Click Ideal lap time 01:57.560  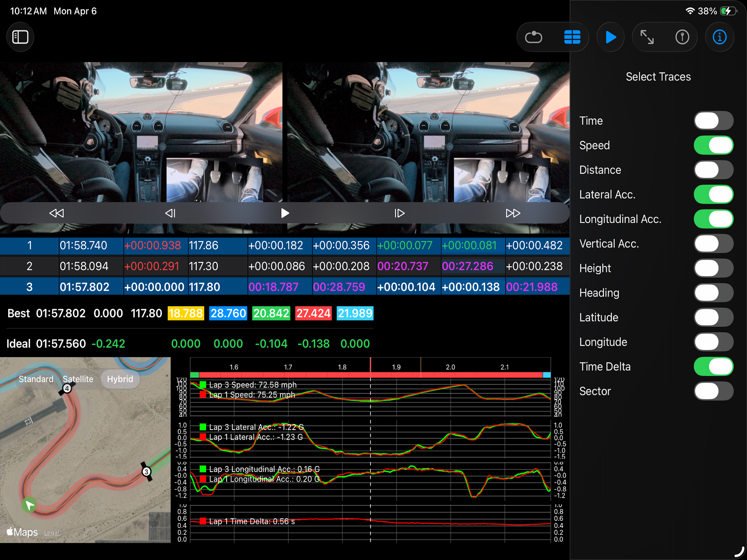61,344
